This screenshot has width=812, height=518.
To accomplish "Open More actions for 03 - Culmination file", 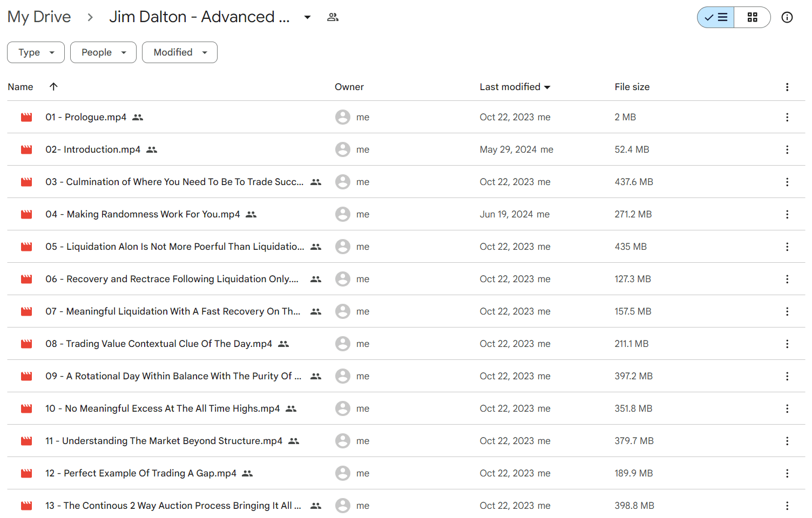I will (x=787, y=182).
